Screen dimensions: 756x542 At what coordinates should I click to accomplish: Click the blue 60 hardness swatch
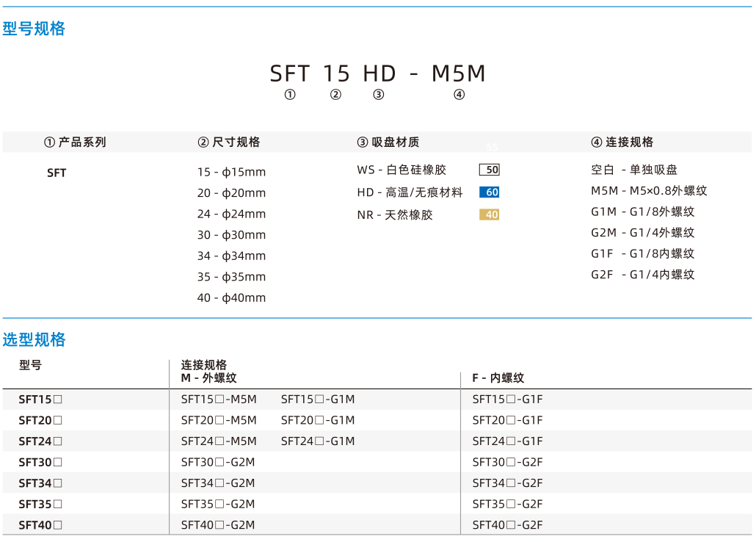489,192
